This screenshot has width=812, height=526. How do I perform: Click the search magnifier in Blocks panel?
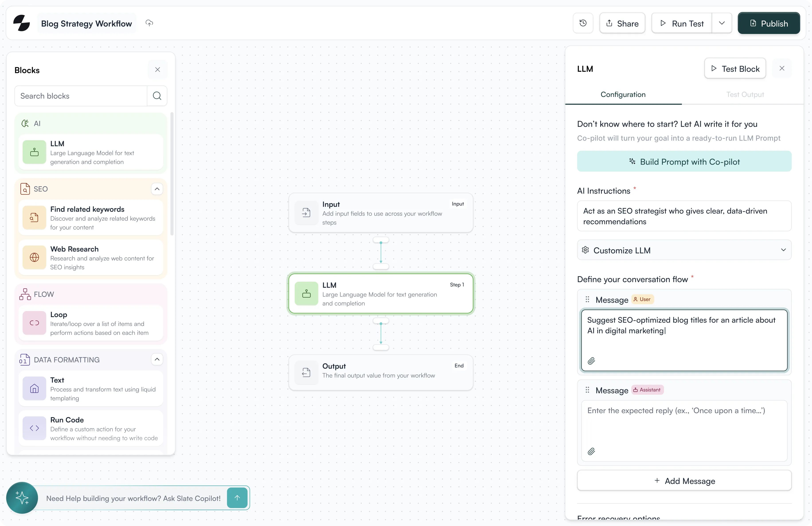tap(157, 96)
